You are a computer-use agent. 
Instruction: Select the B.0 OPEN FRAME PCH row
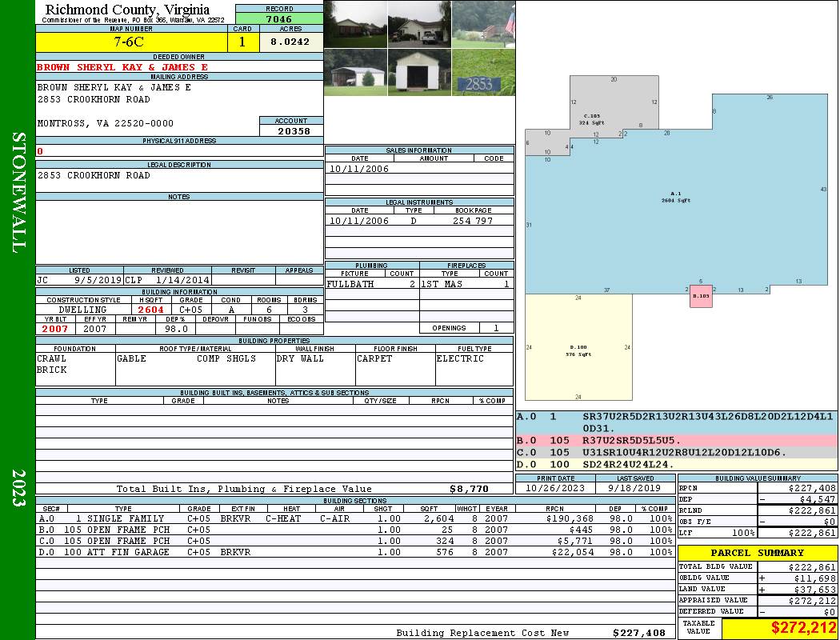pyautogui.click(x=354, y=530)
